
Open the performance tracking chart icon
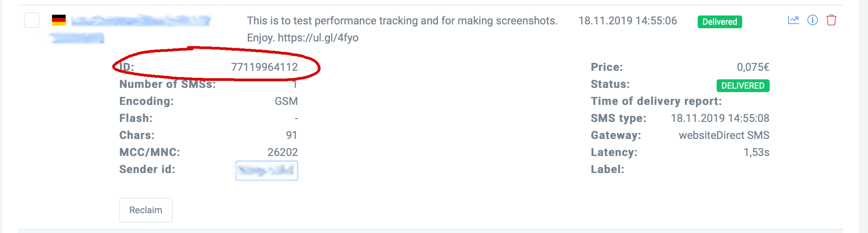(793, 20)
